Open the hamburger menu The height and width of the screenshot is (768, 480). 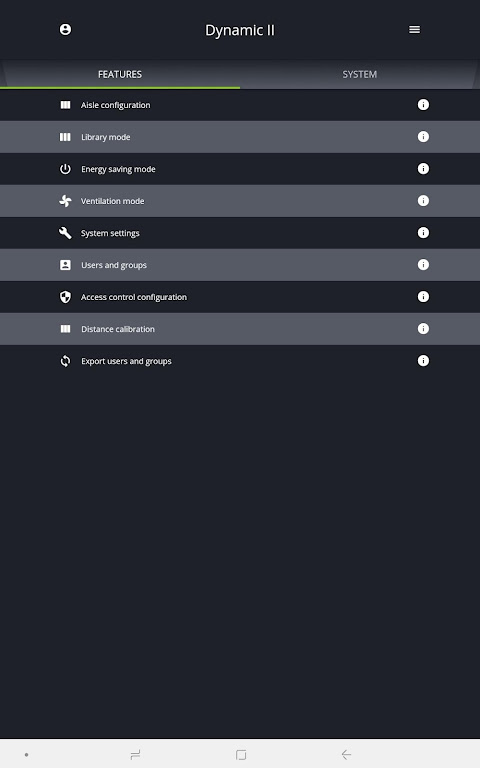point(414,29)
